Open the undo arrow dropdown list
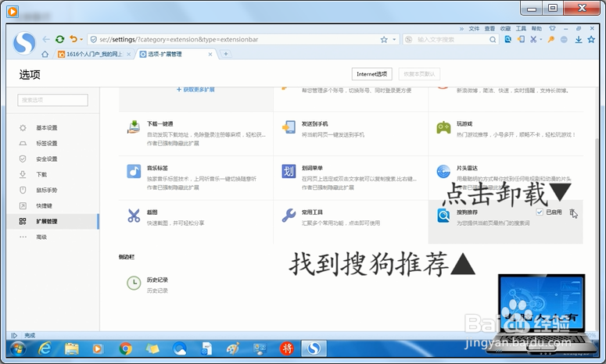 point(81,39)
